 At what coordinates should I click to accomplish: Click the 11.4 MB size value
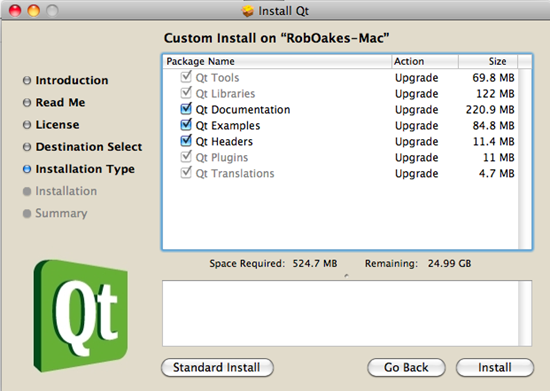tap(493, 142)
